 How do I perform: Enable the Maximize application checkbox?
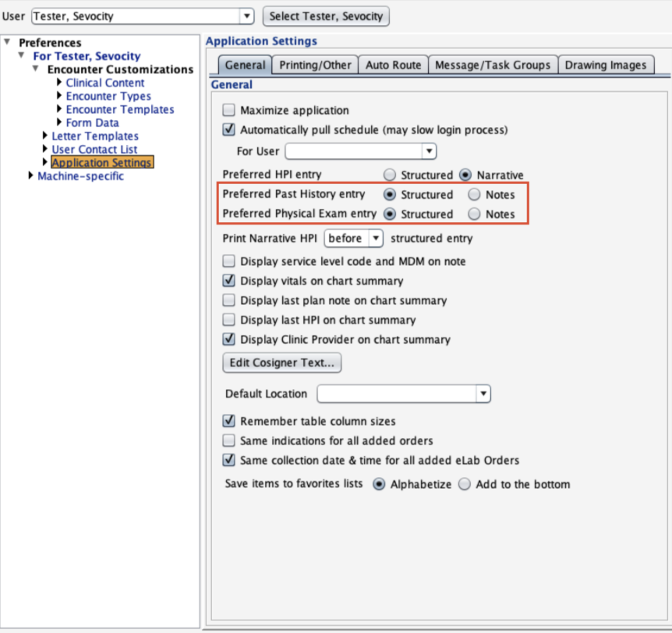point(229,111)
